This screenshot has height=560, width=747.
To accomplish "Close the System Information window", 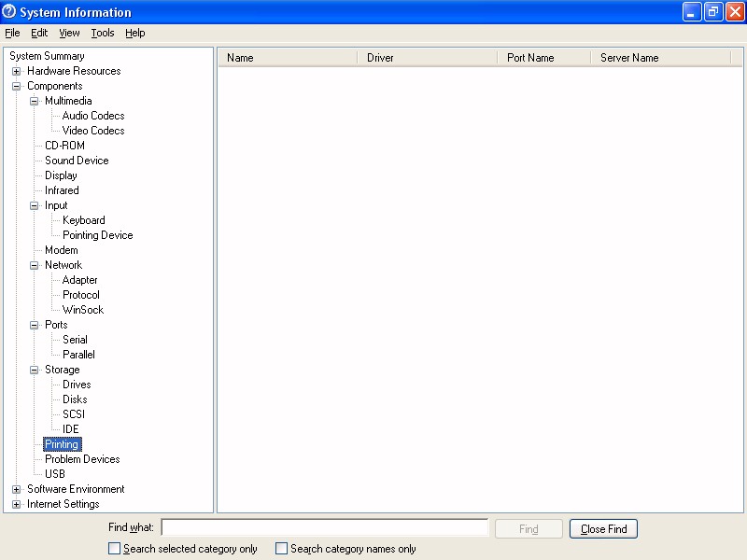I will coord(735,12).
